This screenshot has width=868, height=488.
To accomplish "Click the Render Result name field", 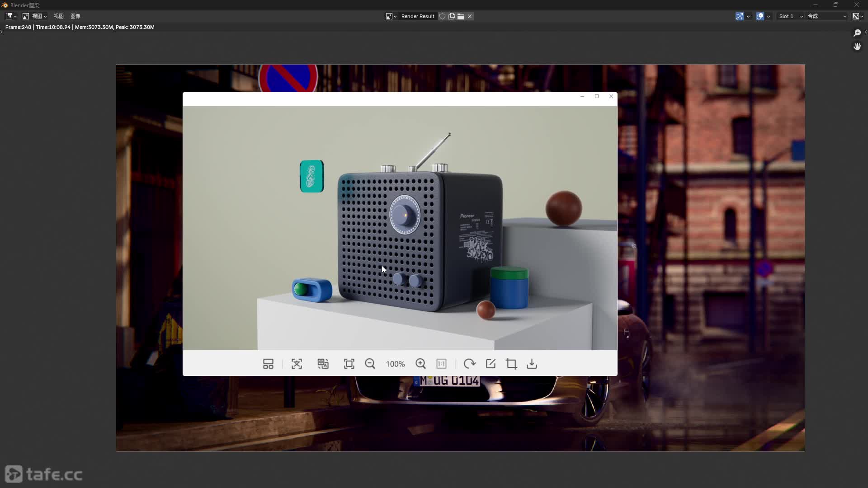I will click(418, 16).
